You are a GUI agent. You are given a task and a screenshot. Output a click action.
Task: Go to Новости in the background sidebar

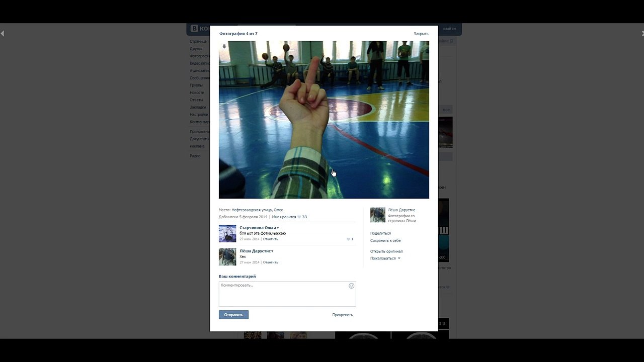point(197,93)
